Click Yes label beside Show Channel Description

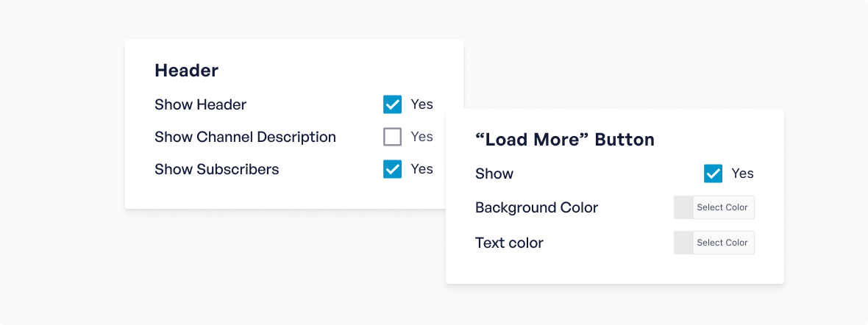click(421, 137)
